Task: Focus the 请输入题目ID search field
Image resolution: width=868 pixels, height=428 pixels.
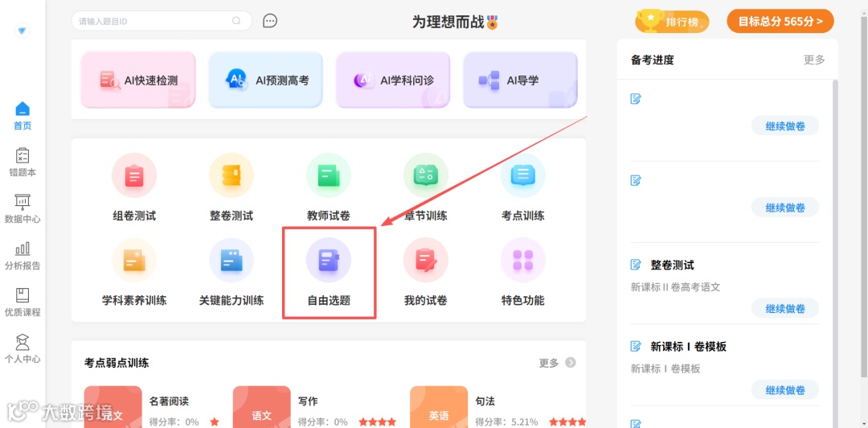Action: pos(162,21)
